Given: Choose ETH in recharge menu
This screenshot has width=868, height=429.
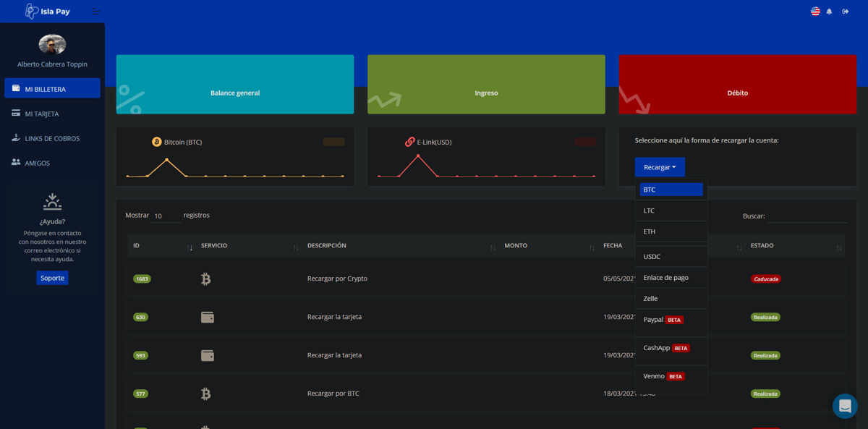Looking at the screenshot, I should coord(671,232).
